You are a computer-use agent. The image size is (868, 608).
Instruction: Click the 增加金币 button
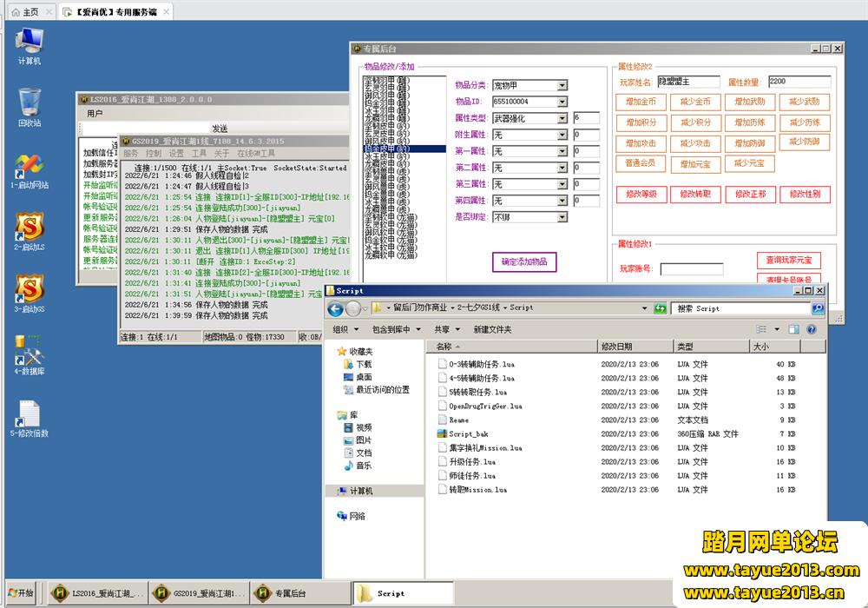point(641,102)
